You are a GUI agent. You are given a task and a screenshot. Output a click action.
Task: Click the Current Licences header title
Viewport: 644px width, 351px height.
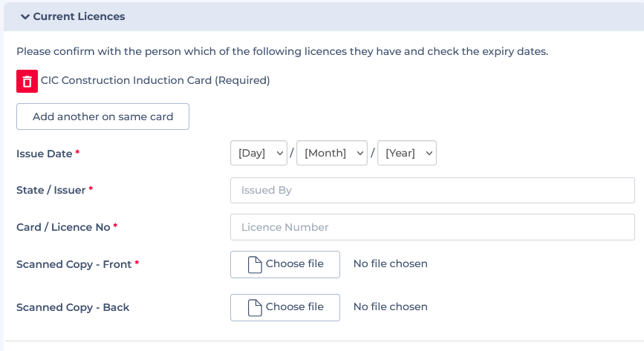coord(79,16)
